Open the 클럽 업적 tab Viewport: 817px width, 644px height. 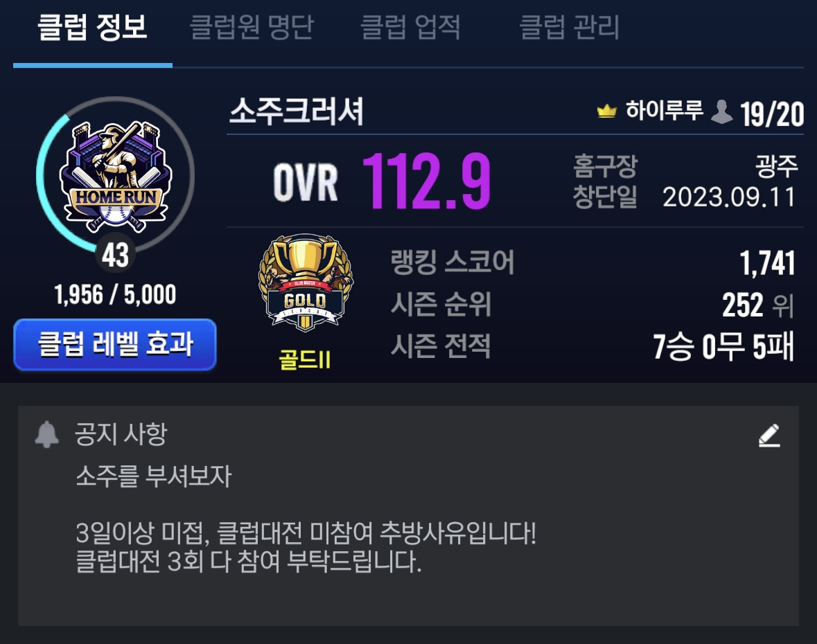coord(411,27)
